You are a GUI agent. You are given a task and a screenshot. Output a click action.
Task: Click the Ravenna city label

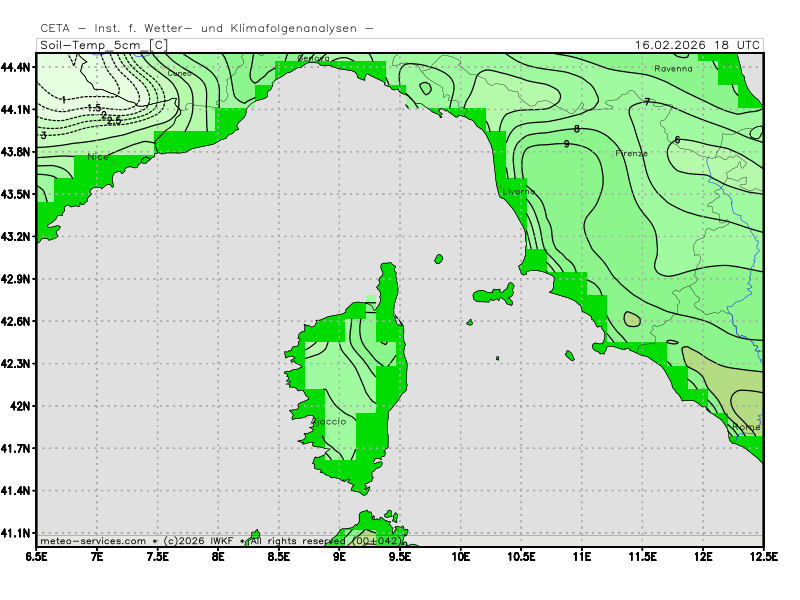[x=673, y=69]
